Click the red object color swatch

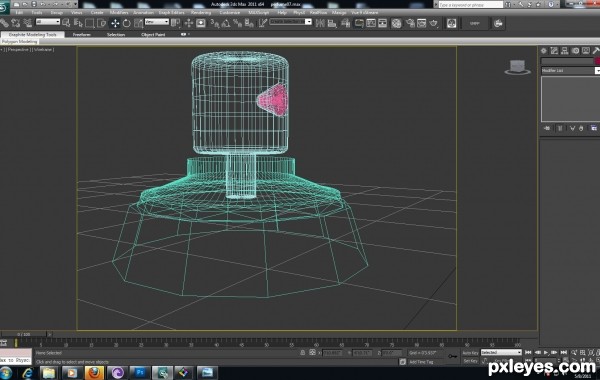pyautogui.click(x=597, y=61)
